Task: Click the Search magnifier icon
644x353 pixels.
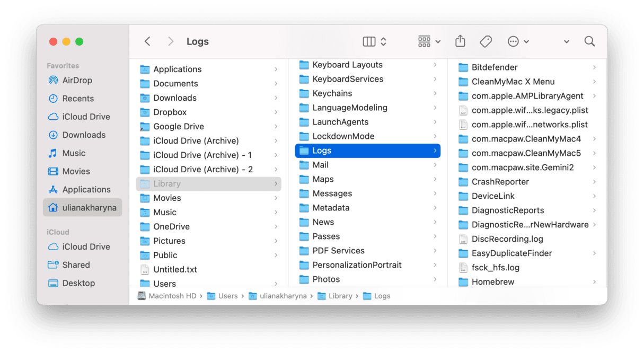Action: coord(589,41)
